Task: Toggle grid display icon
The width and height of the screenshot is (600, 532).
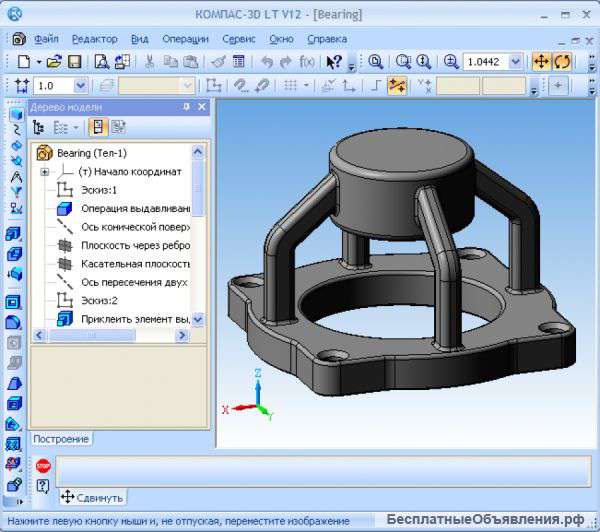Action: [x=290, y=85]
